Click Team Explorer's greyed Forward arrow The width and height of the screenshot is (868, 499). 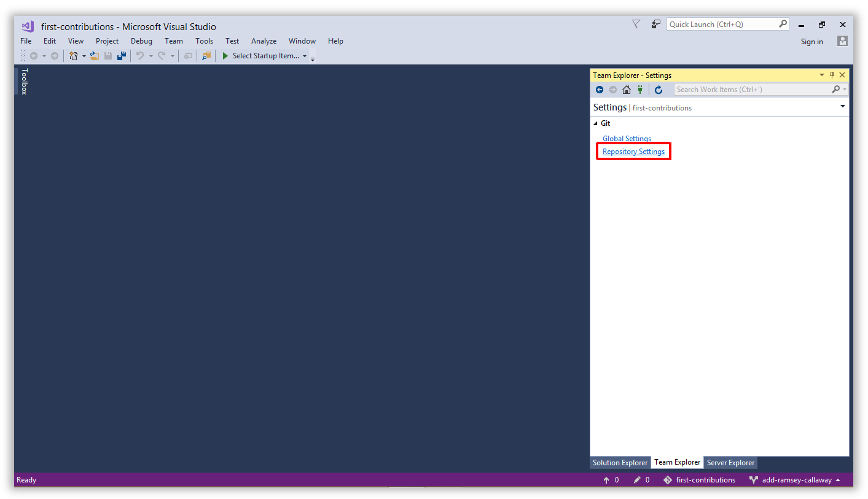tap(613, 90)
